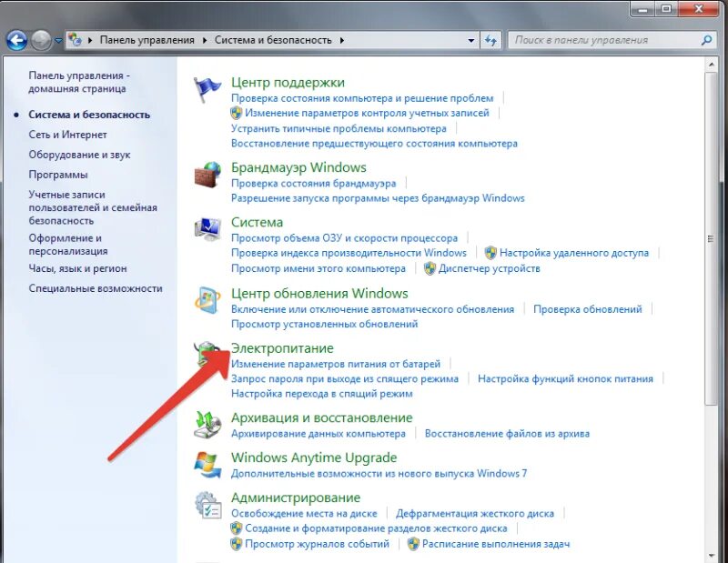The width and height of the screenshot is (728, 563).
Task: Select Программы in sidebar
Action: pyautogui.click(x=58, y=175)
